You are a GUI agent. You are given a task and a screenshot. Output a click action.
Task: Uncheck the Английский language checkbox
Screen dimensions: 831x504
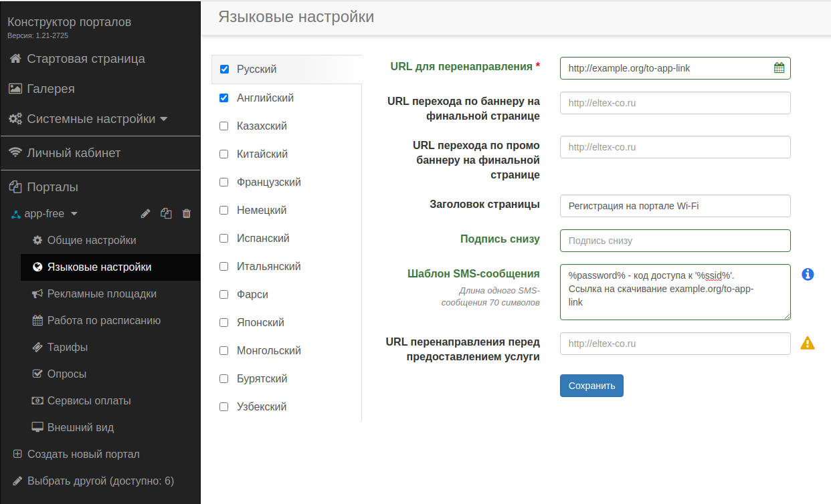(x=224, y=98)
